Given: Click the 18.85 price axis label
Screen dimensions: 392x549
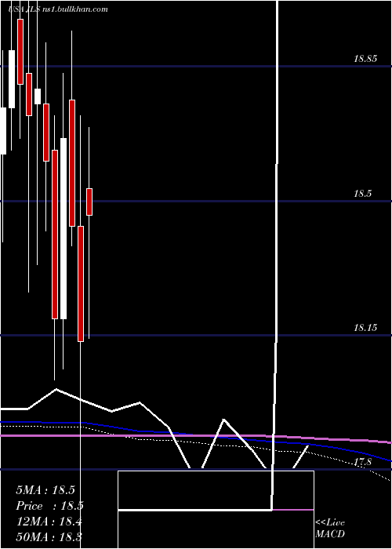Looking at the screenshot, I should (365, 59).
